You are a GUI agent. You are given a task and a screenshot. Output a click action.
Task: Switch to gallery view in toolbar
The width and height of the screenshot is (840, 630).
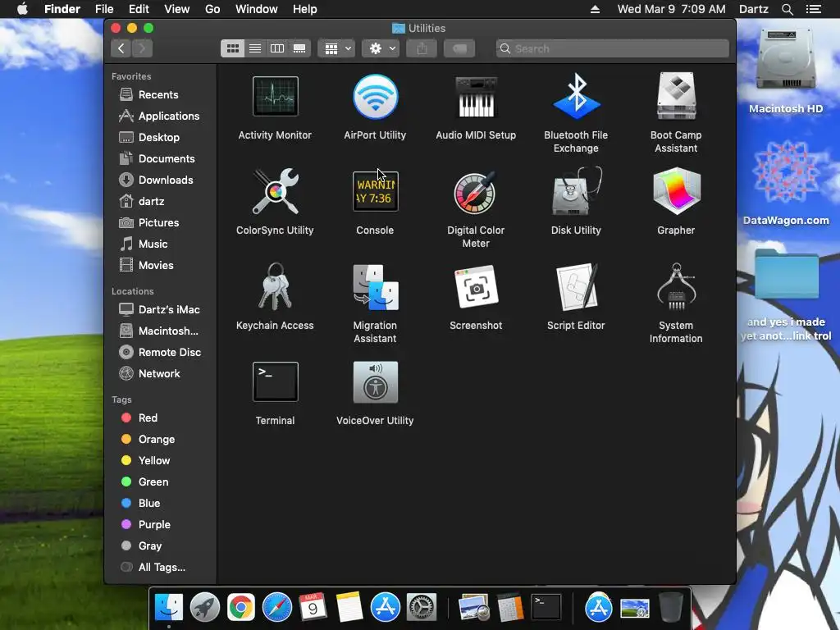(x=299, y=48)
